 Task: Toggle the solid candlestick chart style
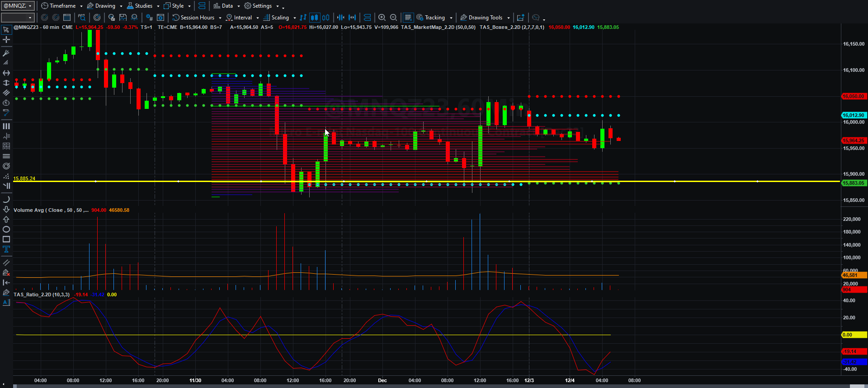click(x=314, y=18)
